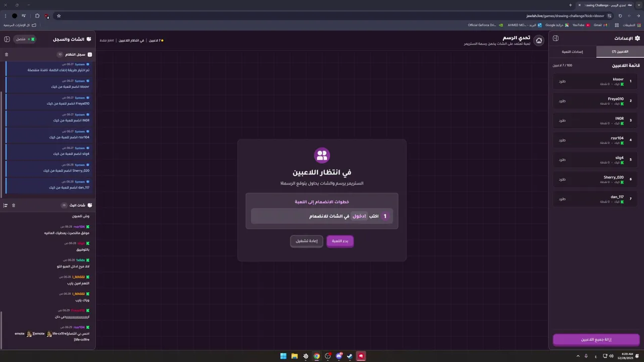Open volume control in system tray

click(611, 356)
